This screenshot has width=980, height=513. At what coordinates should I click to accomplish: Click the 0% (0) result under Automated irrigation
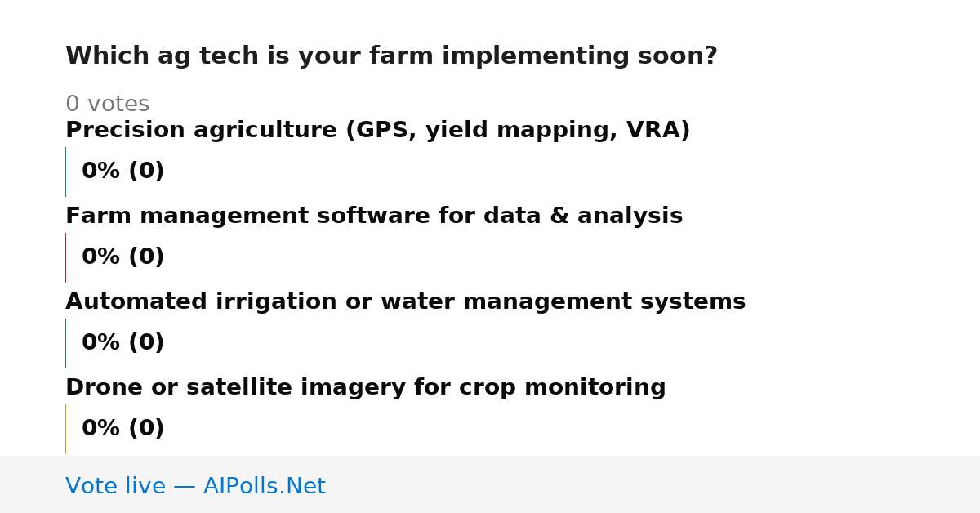122,343
